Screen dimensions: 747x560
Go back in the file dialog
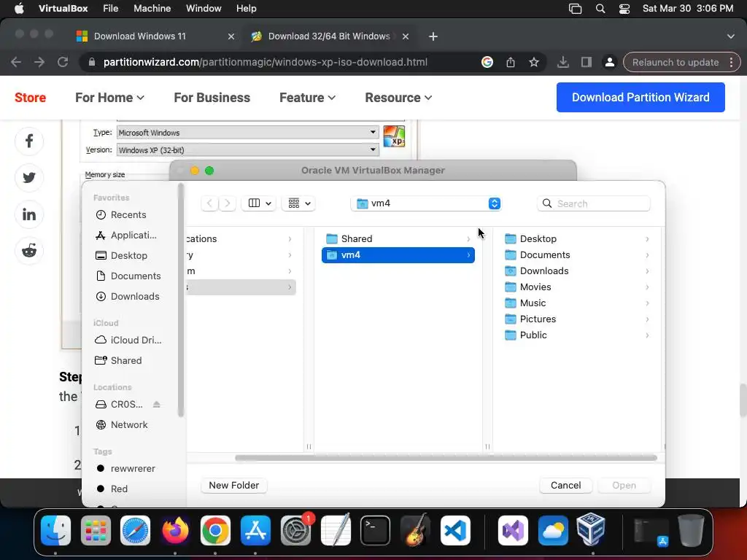point(209,203)
